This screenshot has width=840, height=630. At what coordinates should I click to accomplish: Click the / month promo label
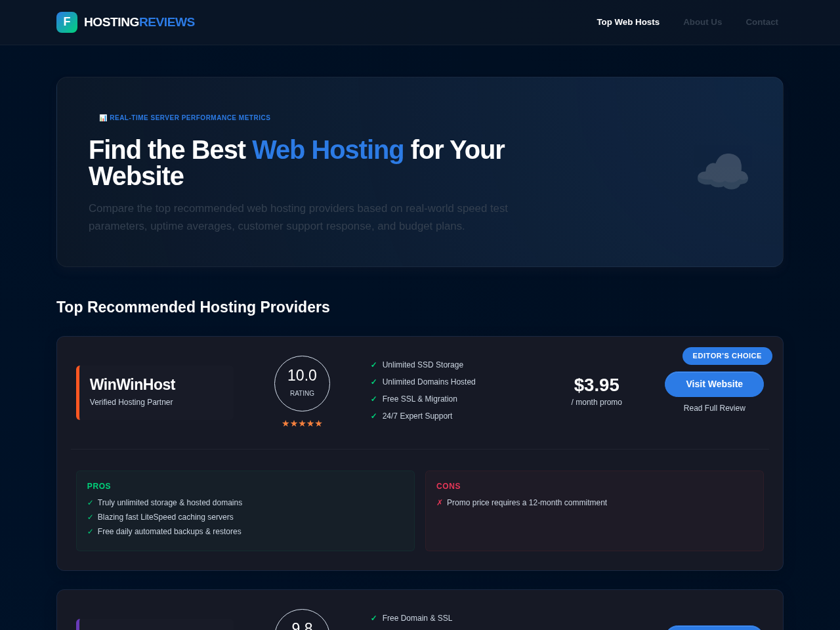pos(597,402)
